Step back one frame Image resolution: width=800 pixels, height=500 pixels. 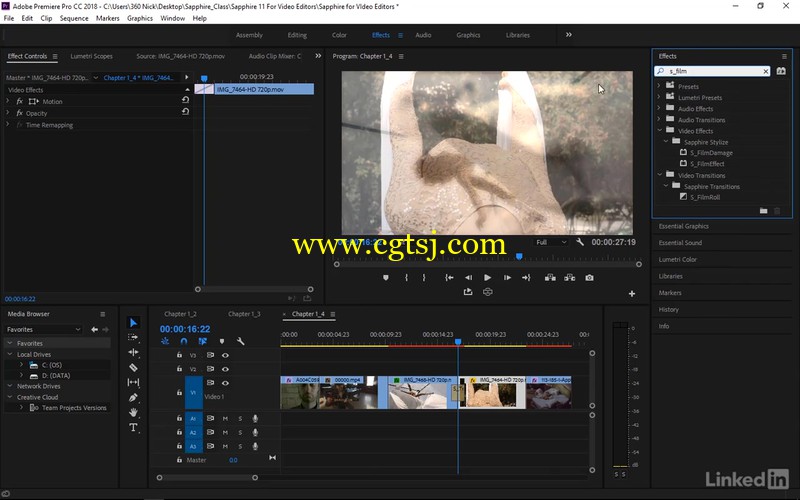point(468,278)
